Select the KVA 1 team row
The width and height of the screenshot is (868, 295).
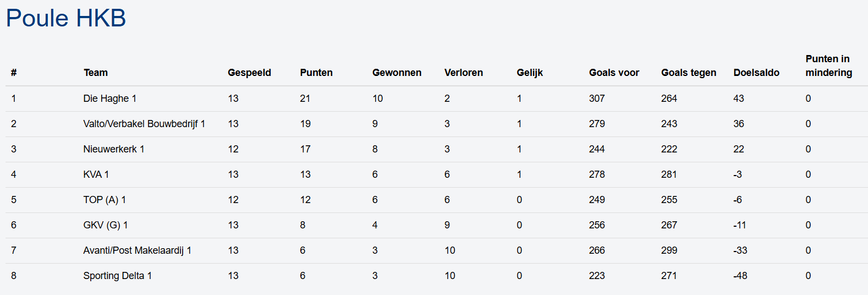96,174
